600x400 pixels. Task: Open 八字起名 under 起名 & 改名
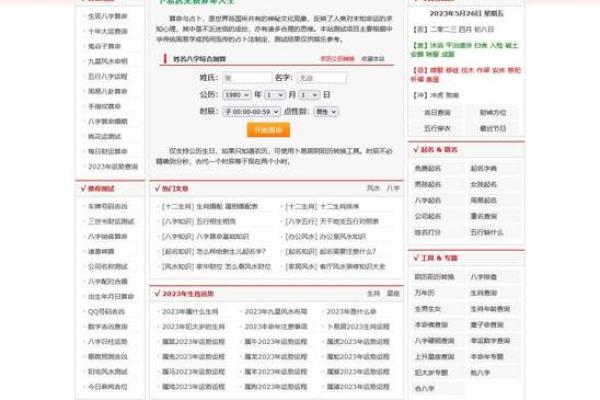point(428,200)
